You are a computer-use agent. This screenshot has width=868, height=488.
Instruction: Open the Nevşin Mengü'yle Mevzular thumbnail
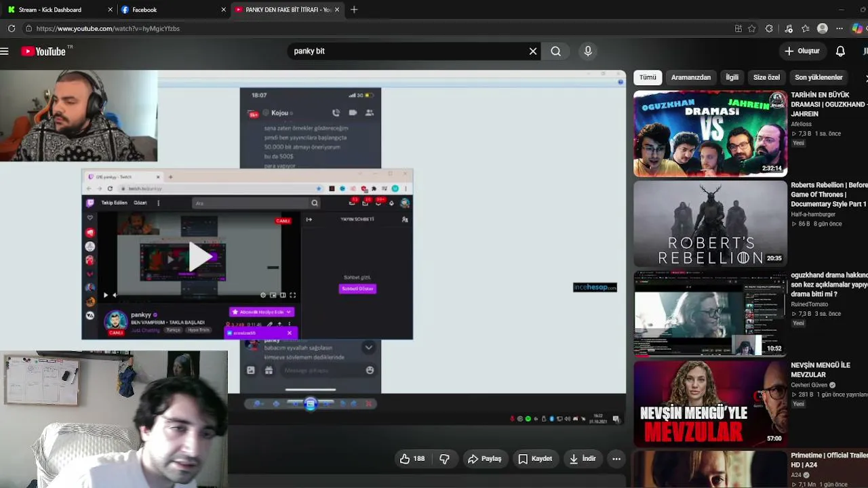click(710, 404)
